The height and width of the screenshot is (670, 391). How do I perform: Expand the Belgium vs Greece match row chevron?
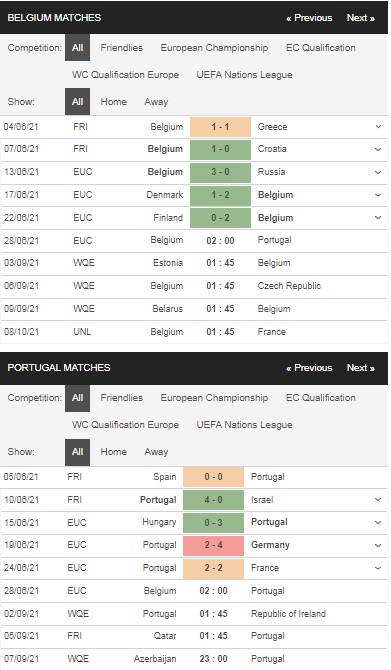tap(378, 126)
